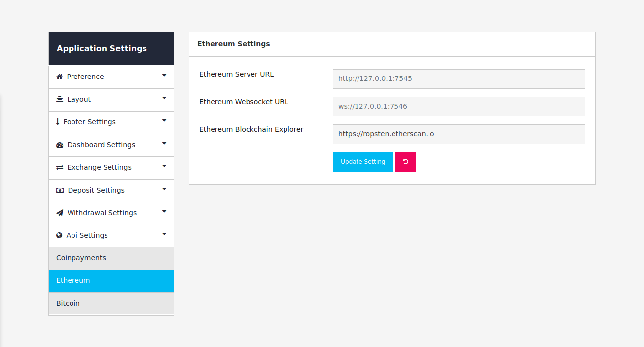Expand the Dashboard Settings caret

164,144
